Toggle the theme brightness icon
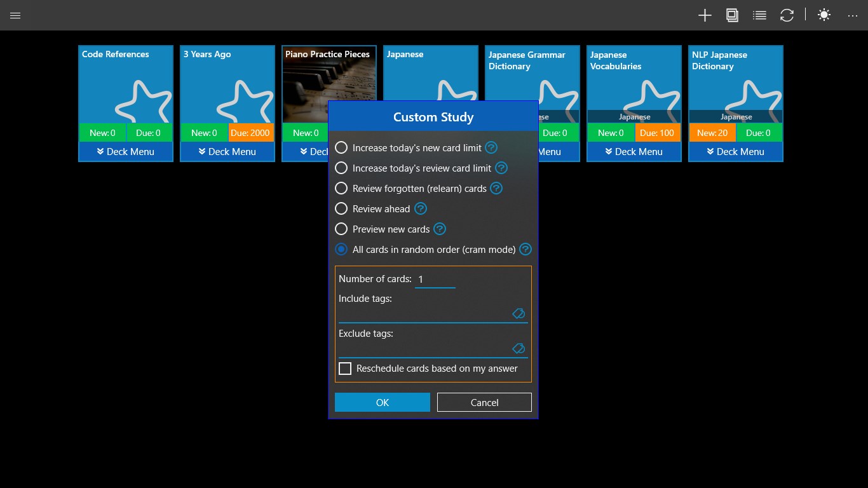This screenshot has height=488, width=868. coord(824,15)
